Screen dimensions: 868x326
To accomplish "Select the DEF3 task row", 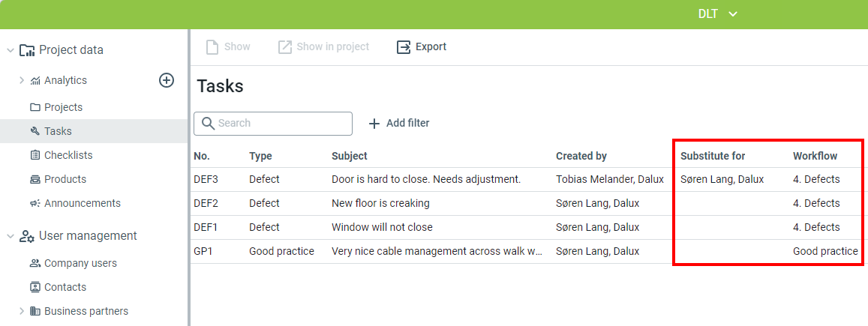I will click(425, 180).
